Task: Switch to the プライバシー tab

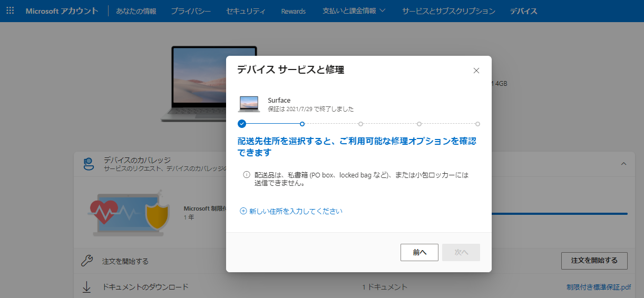Action: click(x=191, y=11)
